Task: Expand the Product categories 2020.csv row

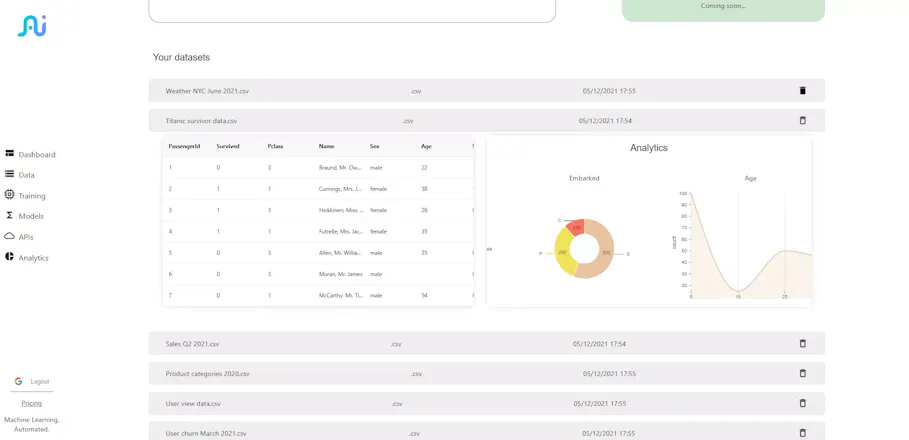Action: (x=486, y=373)
